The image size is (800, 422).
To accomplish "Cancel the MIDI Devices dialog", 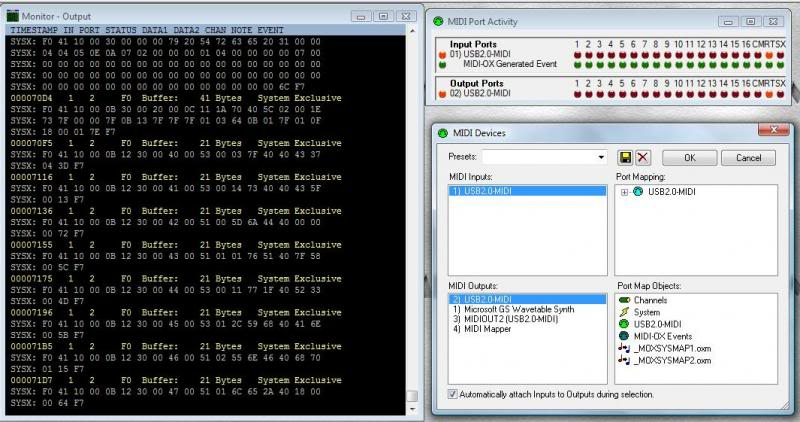I will (x=748, y=158).
